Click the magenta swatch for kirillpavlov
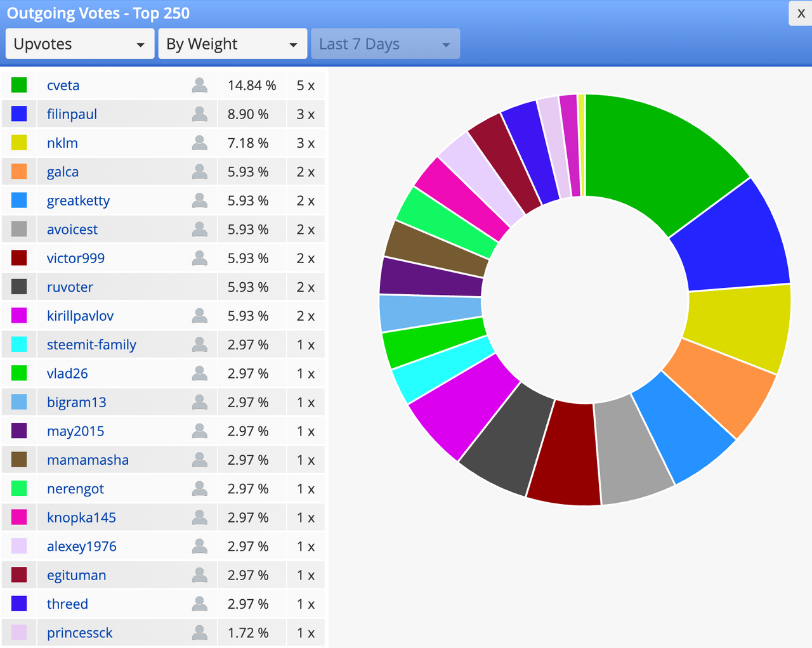This screenshot has width=812, height=648. point(19,316)
